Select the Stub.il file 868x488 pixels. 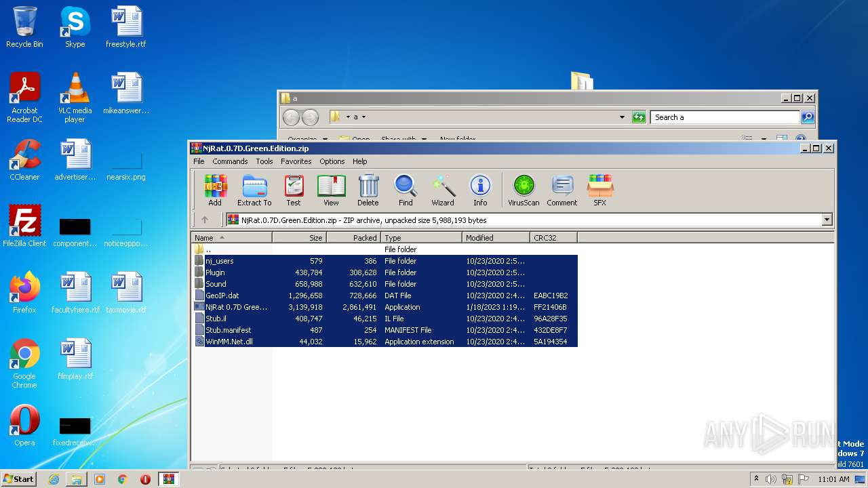(384, 319)
